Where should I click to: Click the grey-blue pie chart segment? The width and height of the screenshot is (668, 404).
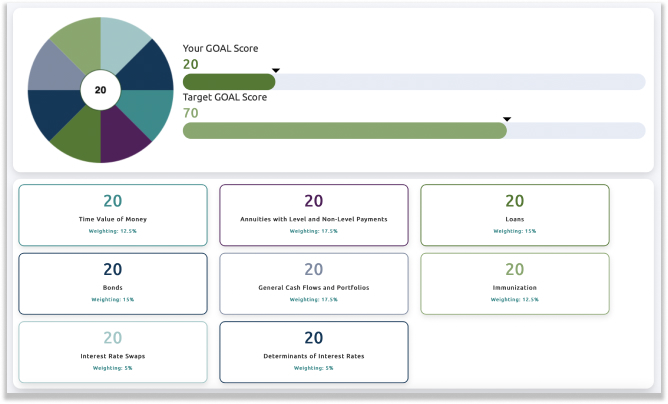[52, 68]
